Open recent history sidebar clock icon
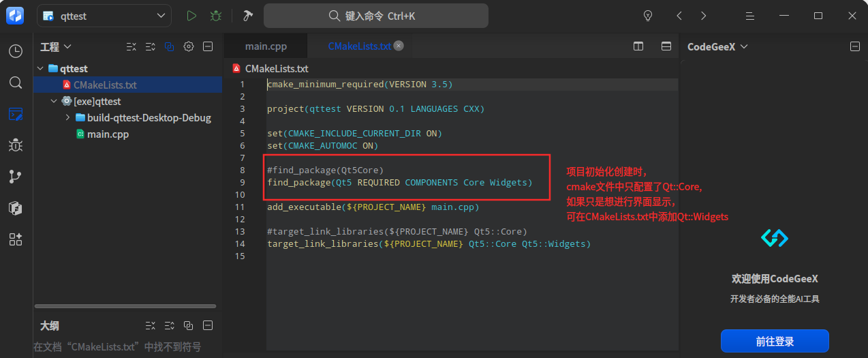The width and height of the screenshot is (868, 358). (x=15, y=51)
